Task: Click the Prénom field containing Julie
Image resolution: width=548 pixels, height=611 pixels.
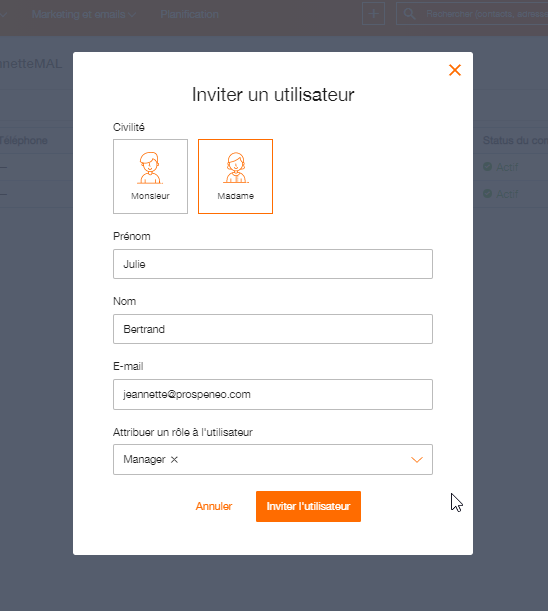Action: pos(273,264)
